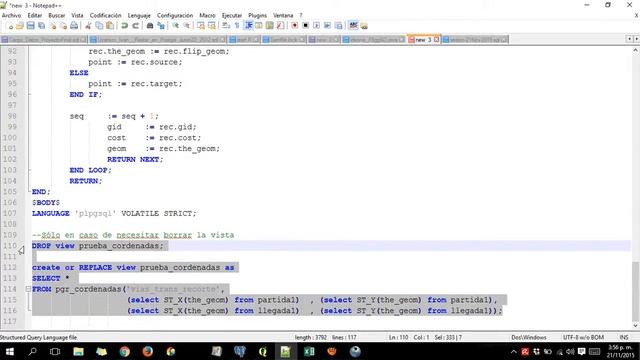Open the Lenguaje menu
The image size is (640, 360).
click(139, 16)
